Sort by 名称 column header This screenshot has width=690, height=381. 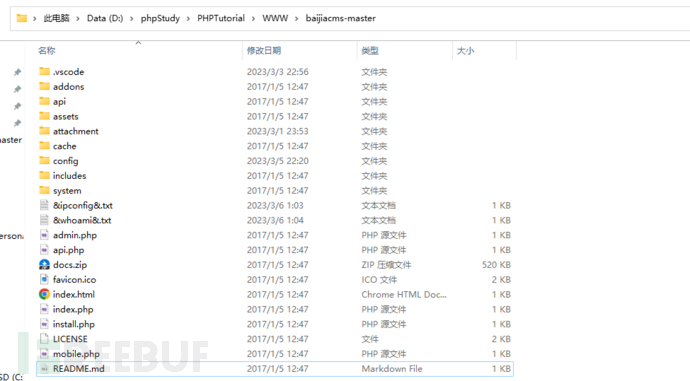pos(47,51)
